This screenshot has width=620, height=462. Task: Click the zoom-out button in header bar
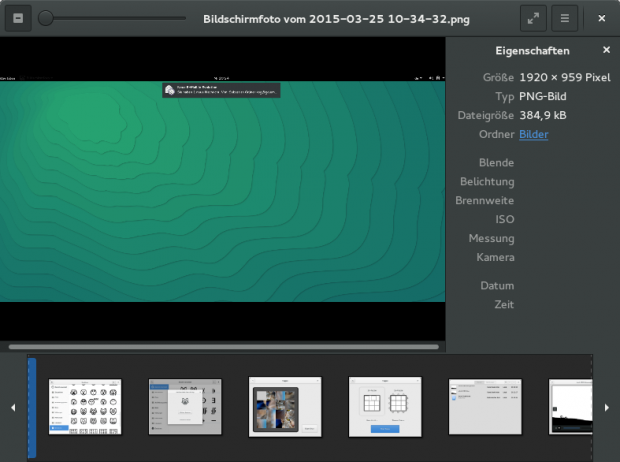(18, 19)
